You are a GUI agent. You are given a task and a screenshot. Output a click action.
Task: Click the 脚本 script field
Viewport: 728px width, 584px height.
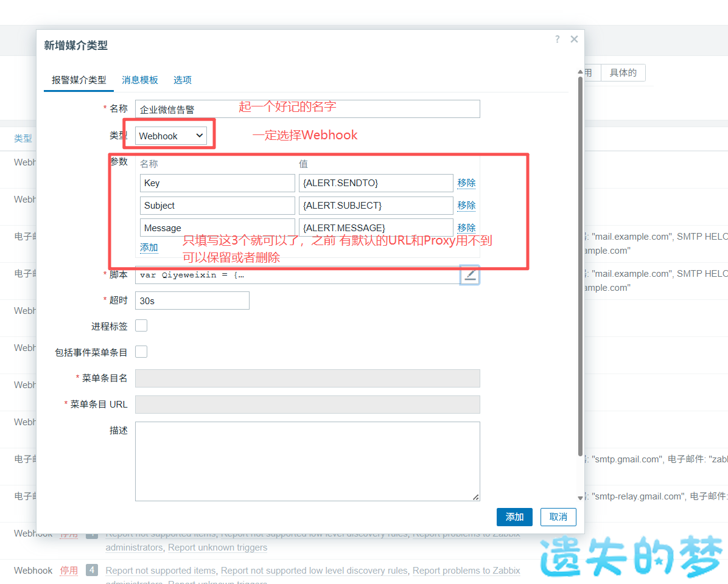[x=298, y=275]
